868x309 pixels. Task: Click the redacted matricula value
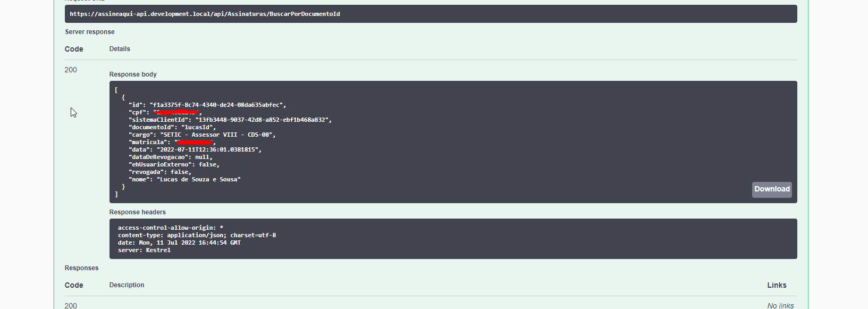[195, 142]
